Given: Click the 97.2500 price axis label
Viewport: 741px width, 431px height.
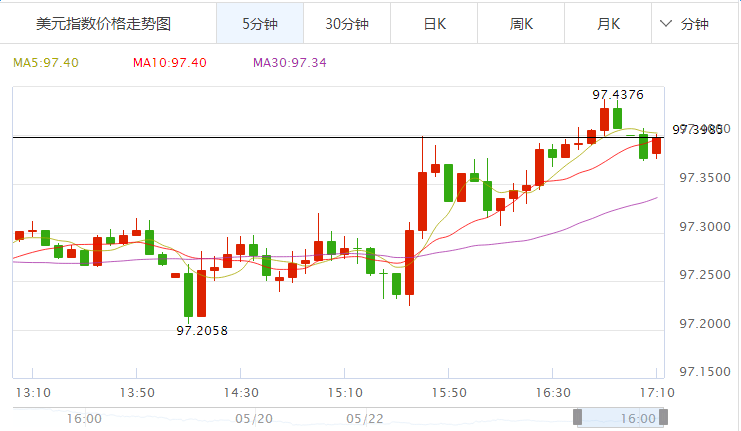Looking at the screenshot, I should click(x=705, y=275).
